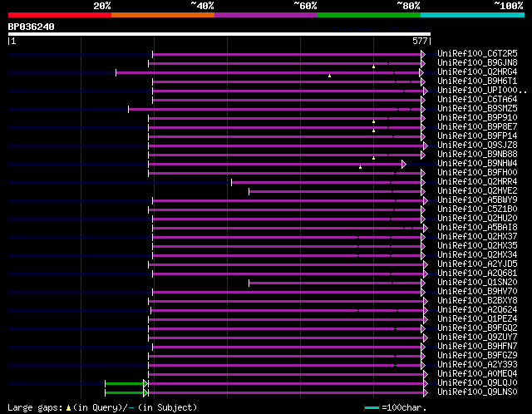Select the UniRef100_A2YJD5 label
This screenshot has height=414, width=532.
point(477,264)
